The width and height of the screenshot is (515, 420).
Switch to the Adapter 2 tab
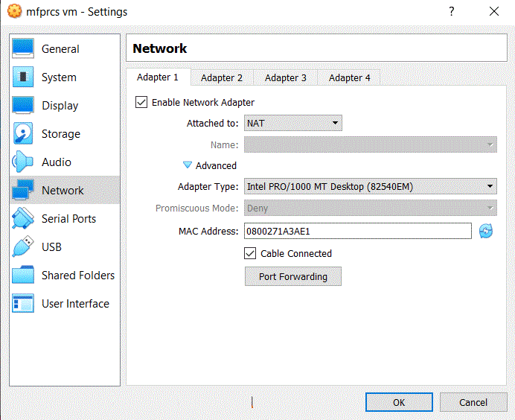click(222, 78)
